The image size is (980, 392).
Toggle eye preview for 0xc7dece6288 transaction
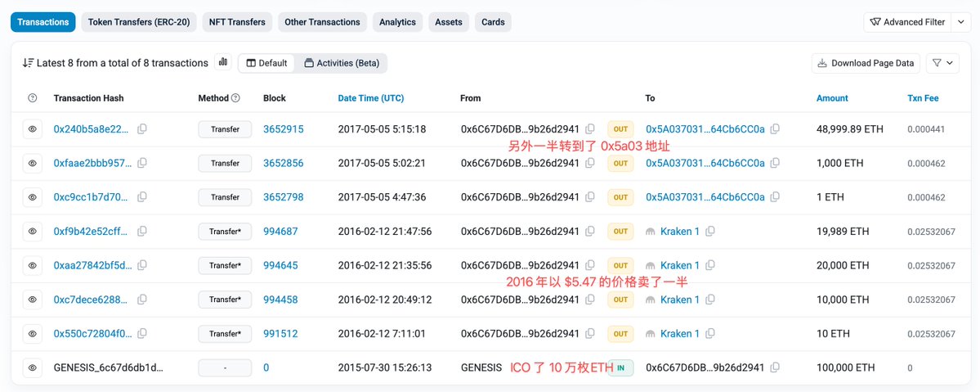click(x=33, y=300)
